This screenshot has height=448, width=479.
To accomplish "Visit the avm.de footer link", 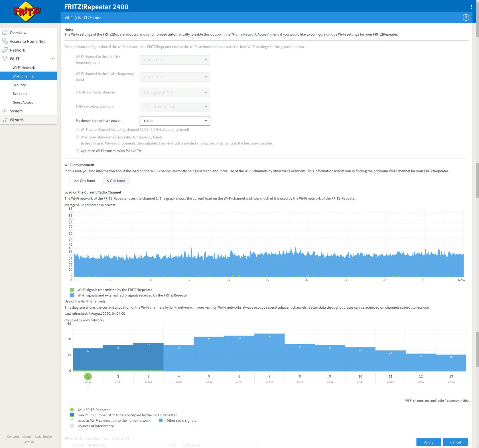I will point(29,442).
